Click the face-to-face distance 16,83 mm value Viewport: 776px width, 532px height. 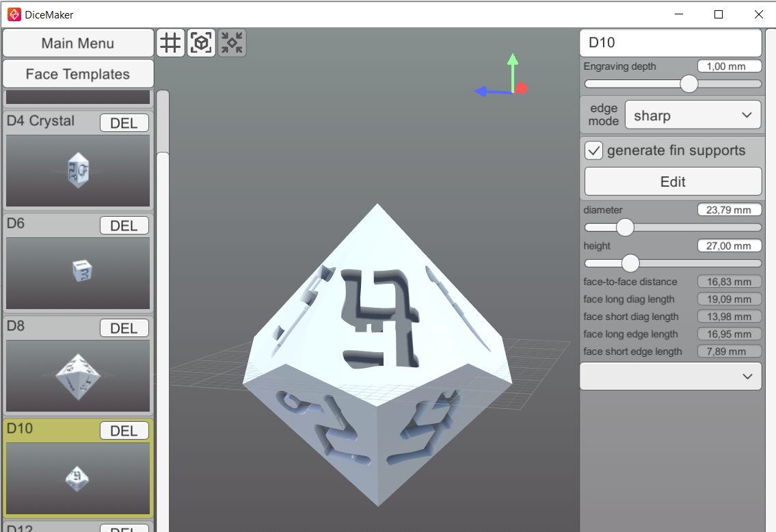coord(730,282)
